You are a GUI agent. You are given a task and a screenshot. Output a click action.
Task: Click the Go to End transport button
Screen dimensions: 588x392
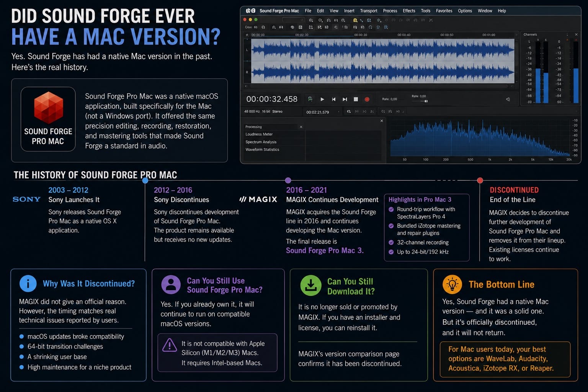(x=345, y=99)
